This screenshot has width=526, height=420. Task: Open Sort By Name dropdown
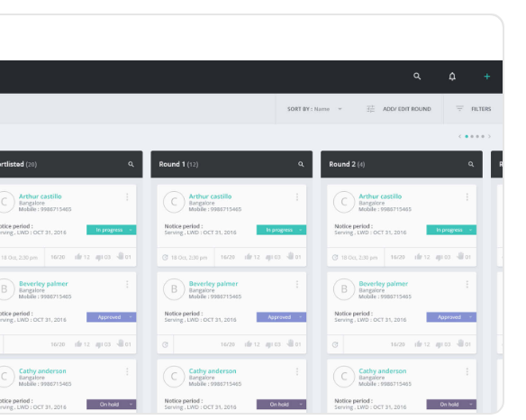pyautogui.click(x=314, y=109)
